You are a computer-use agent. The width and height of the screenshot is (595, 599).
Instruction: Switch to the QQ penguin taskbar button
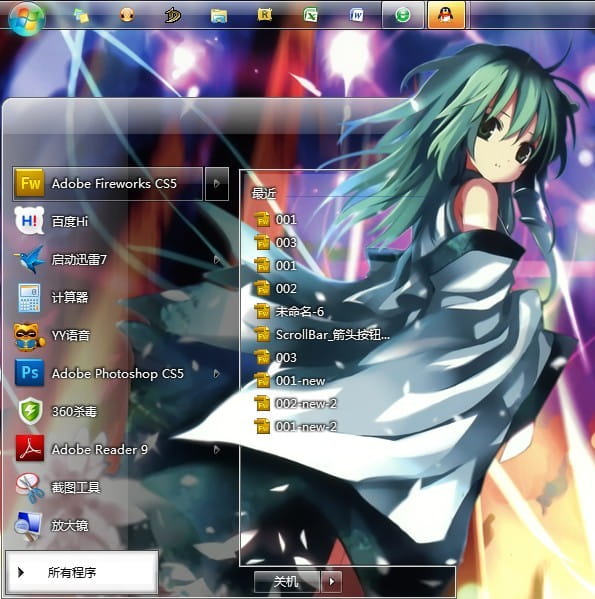446,15
